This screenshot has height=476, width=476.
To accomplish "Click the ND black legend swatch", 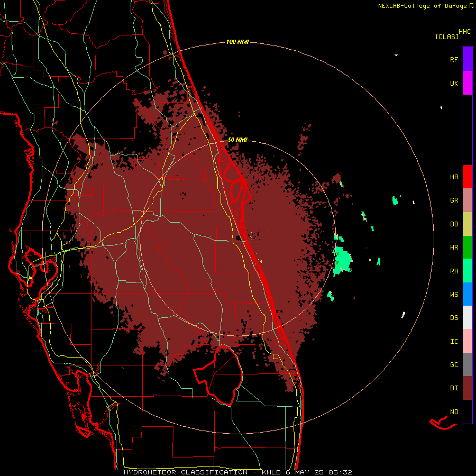I will click(467, 411).
